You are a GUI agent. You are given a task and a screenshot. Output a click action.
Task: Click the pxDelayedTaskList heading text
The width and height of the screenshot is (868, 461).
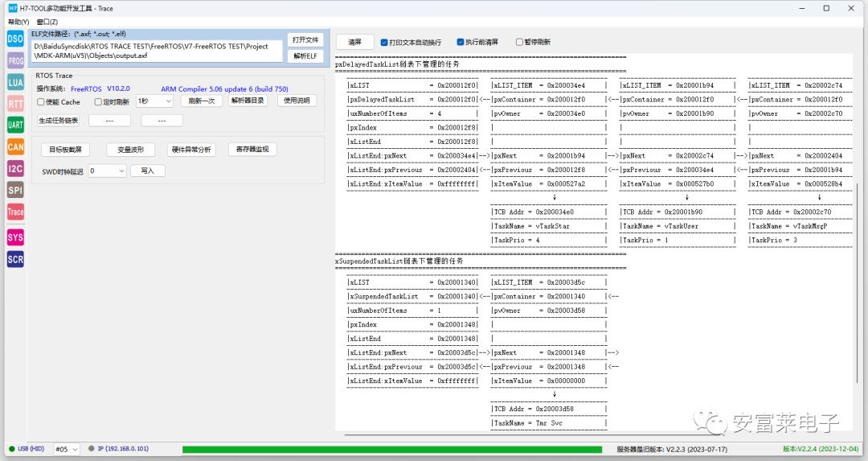pos(397,64)
